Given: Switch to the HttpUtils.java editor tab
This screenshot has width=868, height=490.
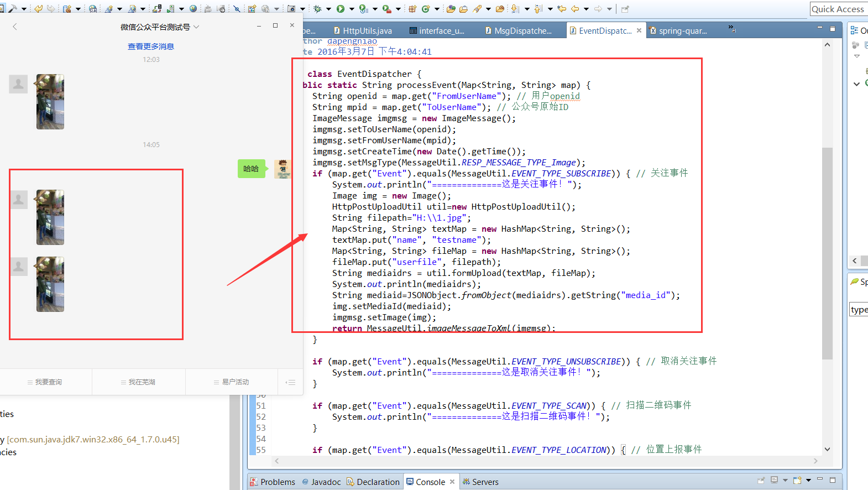Looking at the screenshot, I should click(x=367, y=31).
